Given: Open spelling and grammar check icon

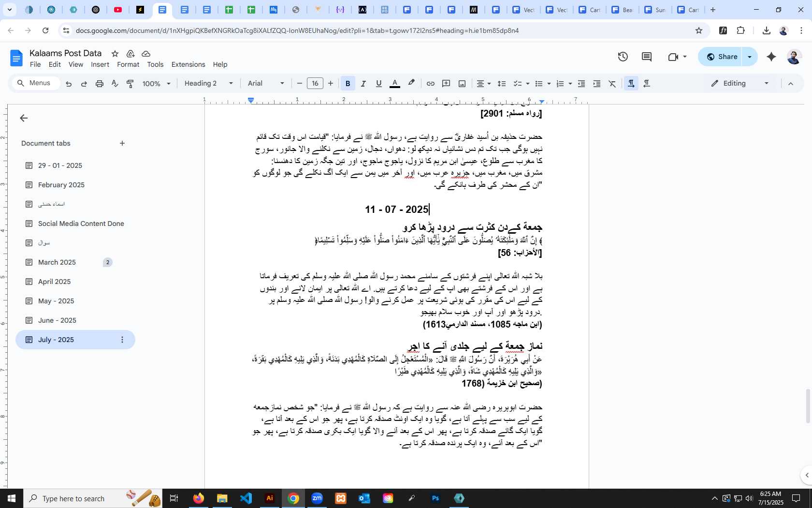Looking at the screenshot, I should [115, 84].
